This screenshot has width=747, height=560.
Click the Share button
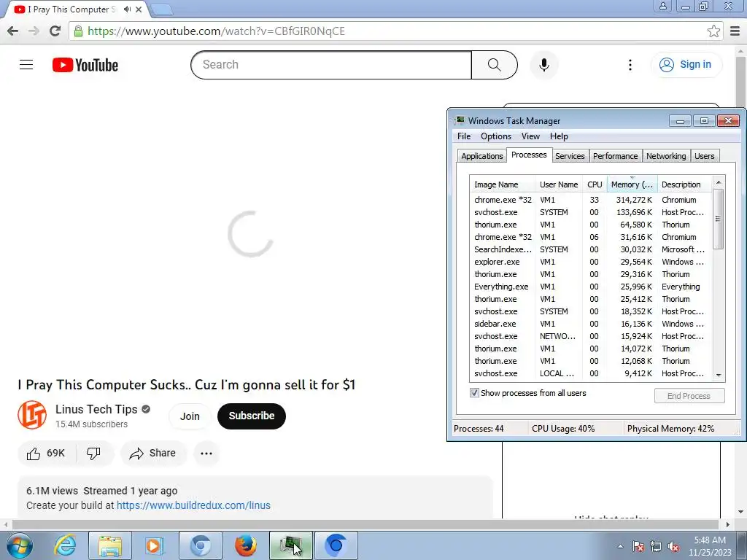[153, 454]
